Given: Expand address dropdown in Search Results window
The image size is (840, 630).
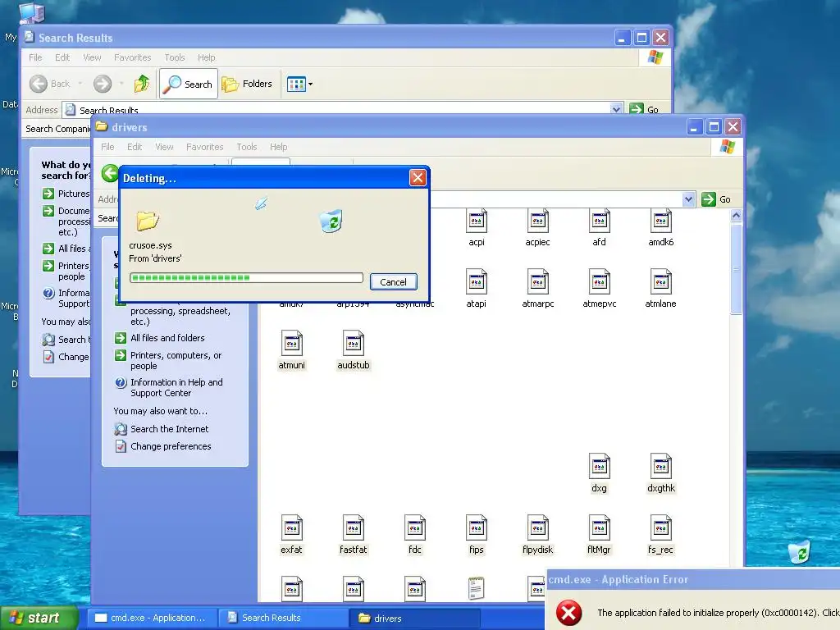Looking at the screenshot, I should [x=616, y=109].
